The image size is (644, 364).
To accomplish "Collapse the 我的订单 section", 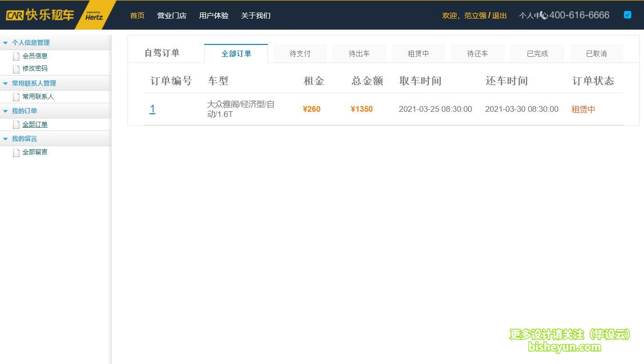I will point(5,111).
